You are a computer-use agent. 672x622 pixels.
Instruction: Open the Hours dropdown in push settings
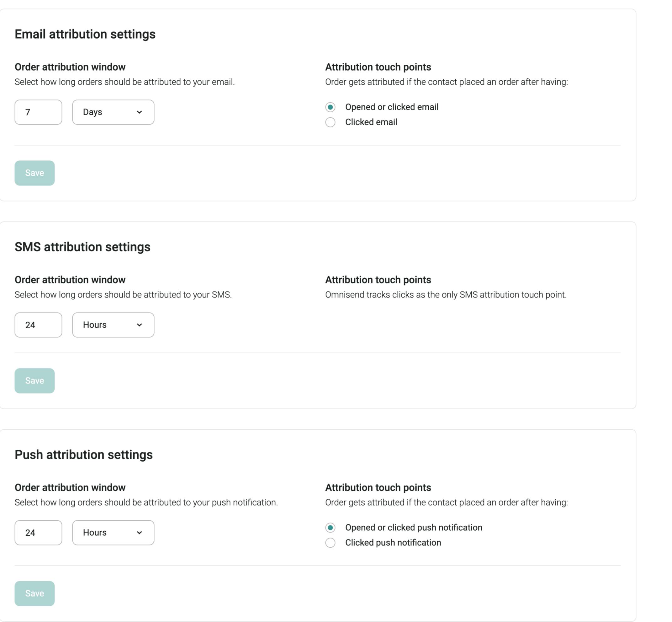113,533
